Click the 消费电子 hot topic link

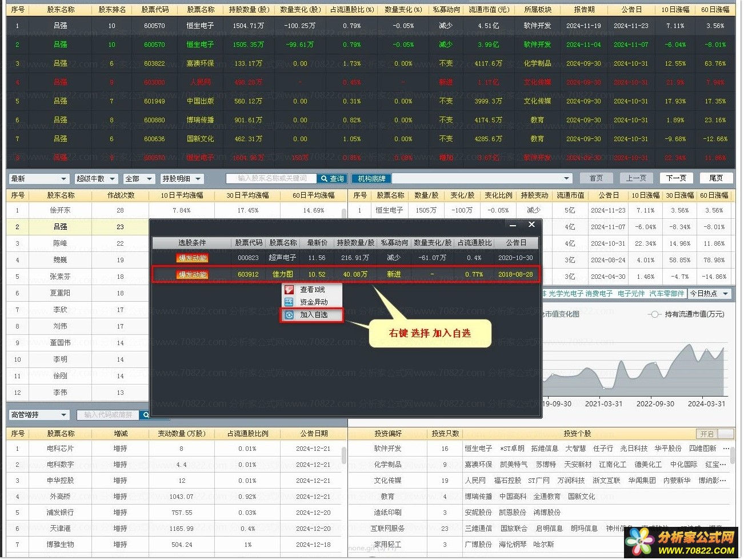point(598,294)
